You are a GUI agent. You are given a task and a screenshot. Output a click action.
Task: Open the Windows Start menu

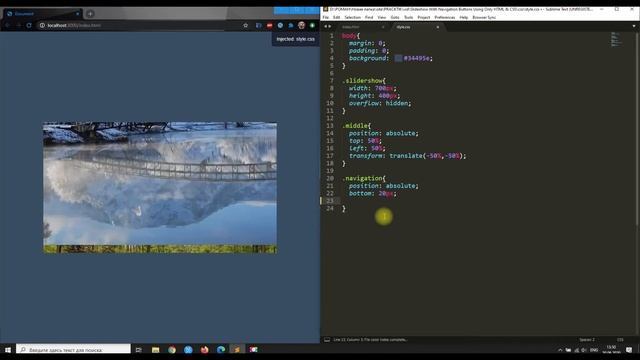click(x=8, y=350)
